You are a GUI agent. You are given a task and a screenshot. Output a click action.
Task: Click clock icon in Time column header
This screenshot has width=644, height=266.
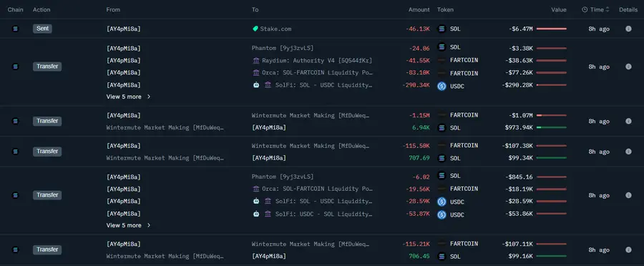[x=585, y=9]
